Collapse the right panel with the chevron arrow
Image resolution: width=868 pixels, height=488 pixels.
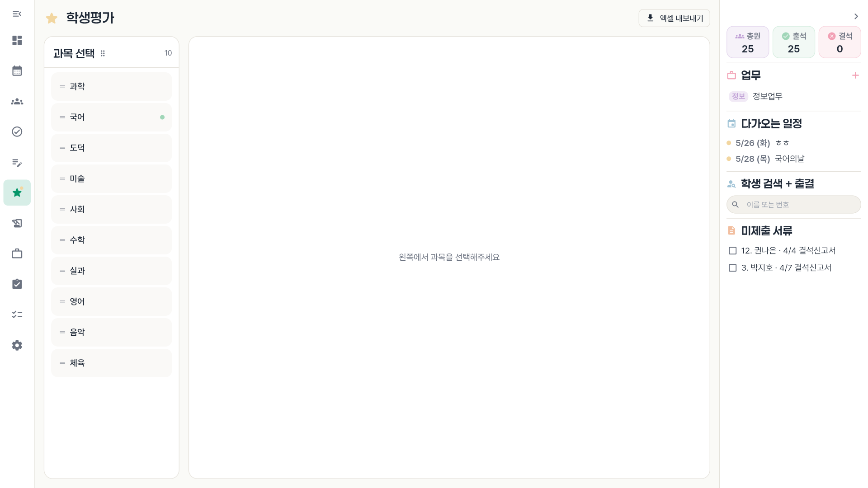pos(856,16)
